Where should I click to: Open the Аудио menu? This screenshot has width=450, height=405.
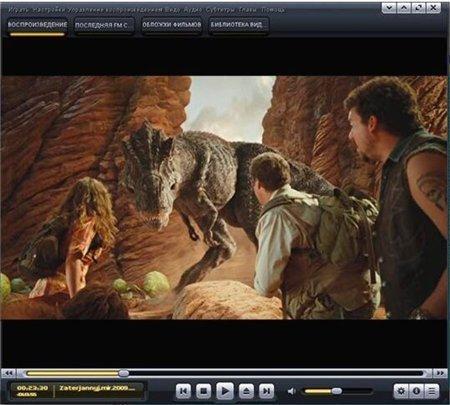[193, 10]
